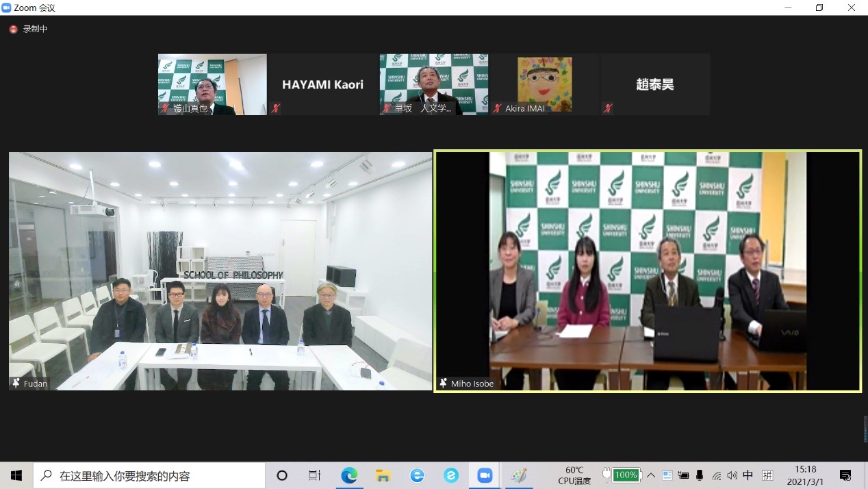Open the Paint app in the taskbar
The height and width of the screenshot is (489, 868).
tap(519, 475)
